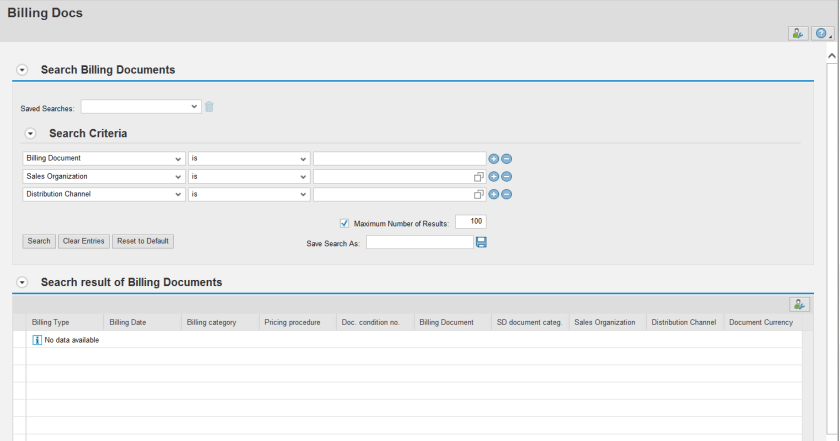Open results table personalization icon

pyautogui.click(x=799, y=304)
